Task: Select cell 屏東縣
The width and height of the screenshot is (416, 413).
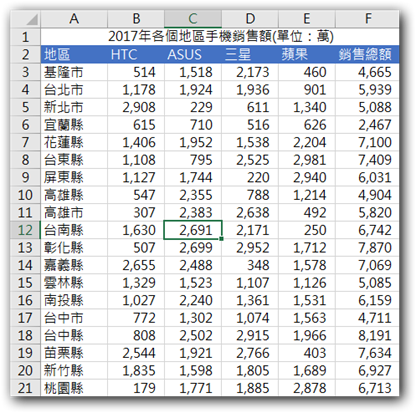Action: tap(74, 177)
